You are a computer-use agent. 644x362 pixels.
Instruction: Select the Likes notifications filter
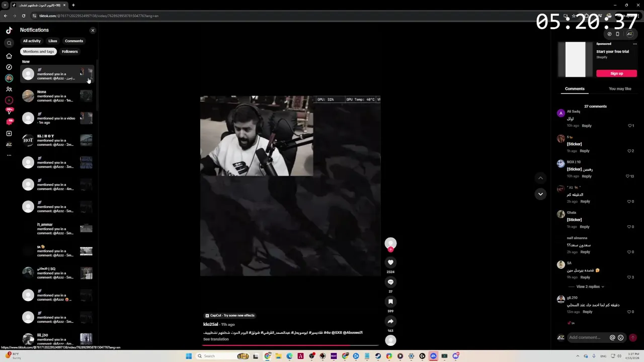tap(53, 41)
